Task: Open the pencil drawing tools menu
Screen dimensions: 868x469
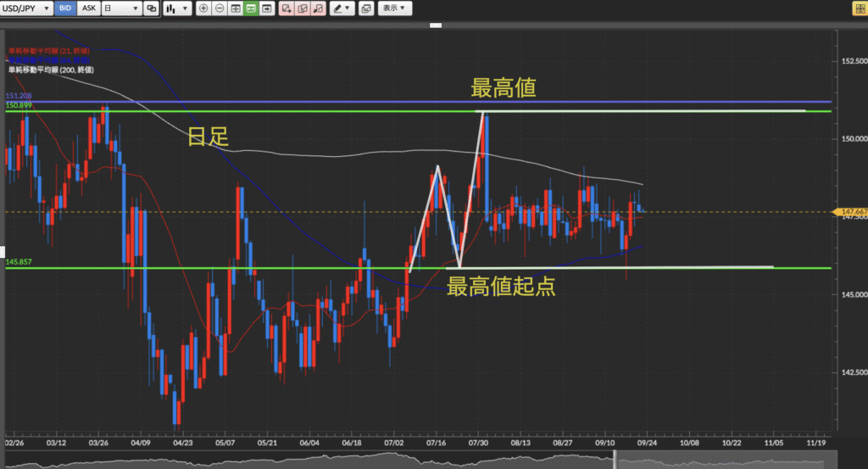Action: point(342,8)
